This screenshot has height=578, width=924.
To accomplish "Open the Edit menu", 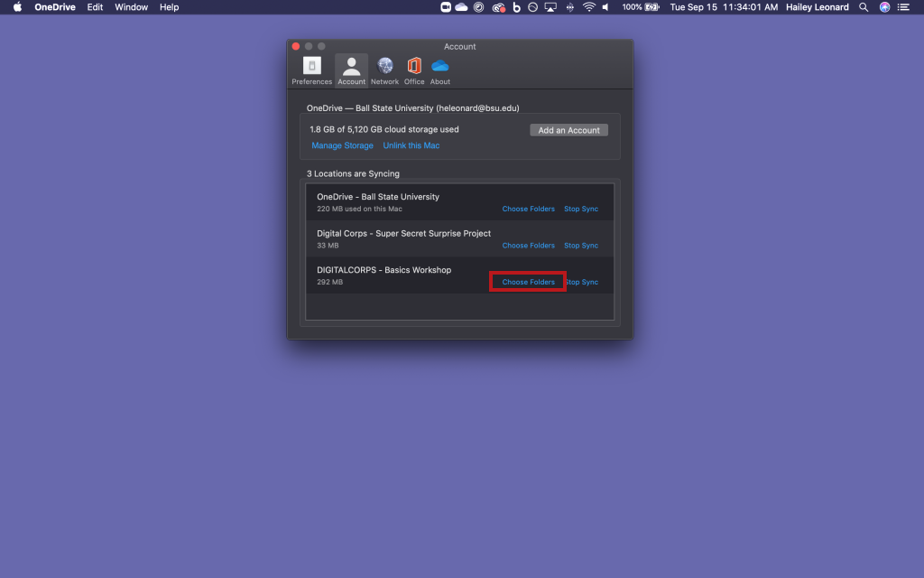I will (95, 7).
